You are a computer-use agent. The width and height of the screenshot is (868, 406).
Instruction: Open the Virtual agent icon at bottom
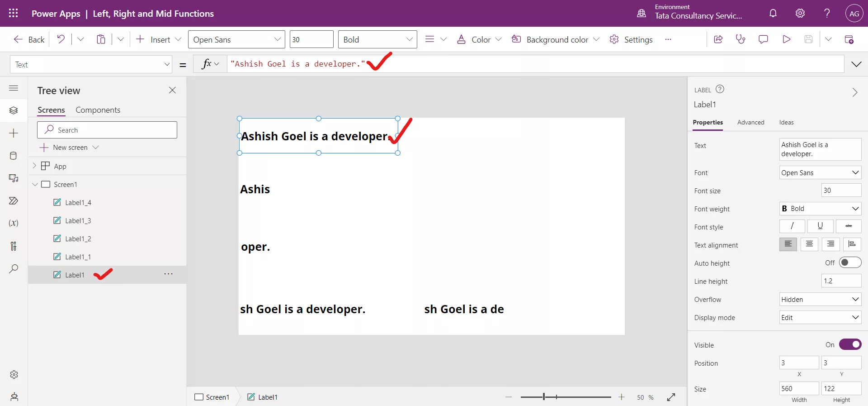14,397
